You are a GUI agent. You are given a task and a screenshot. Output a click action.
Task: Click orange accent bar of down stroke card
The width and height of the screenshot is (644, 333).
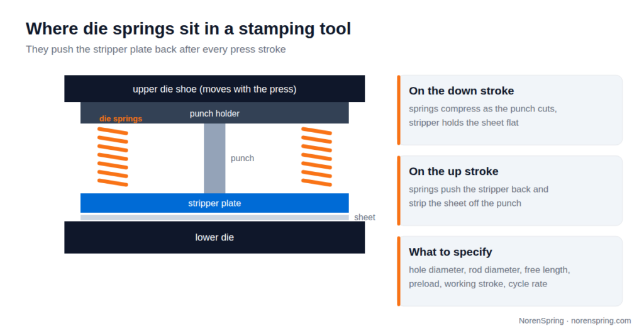(x=399, y=110)
